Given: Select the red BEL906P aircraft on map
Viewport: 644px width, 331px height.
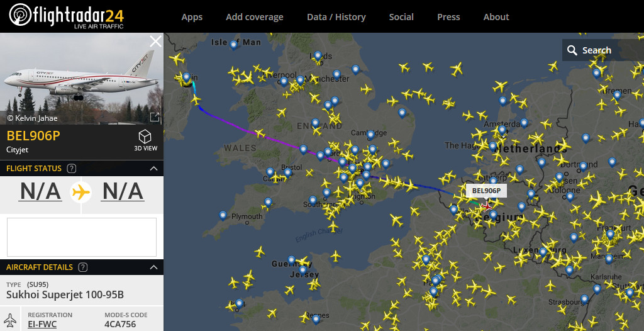Looking at the screenshot, I should point(487,205).
